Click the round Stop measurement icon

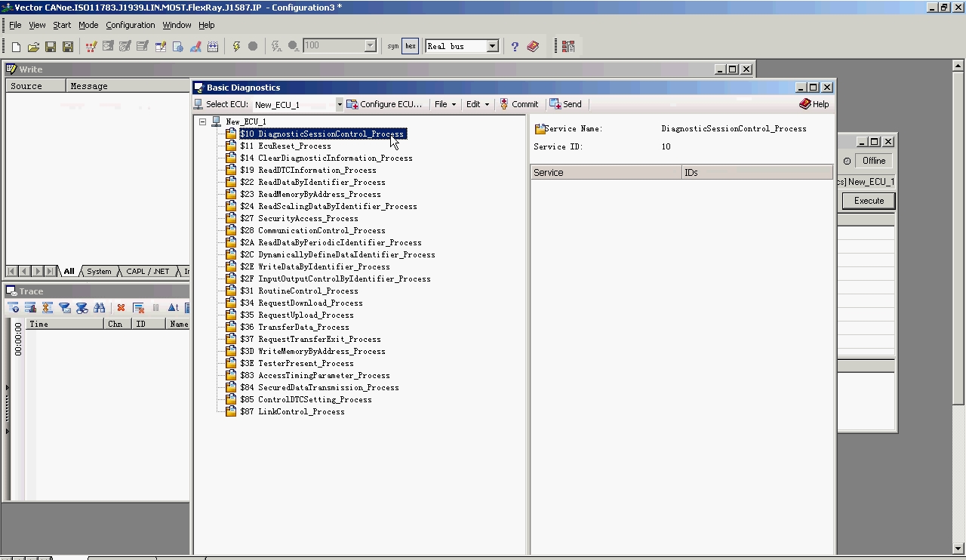coord(253,46)
